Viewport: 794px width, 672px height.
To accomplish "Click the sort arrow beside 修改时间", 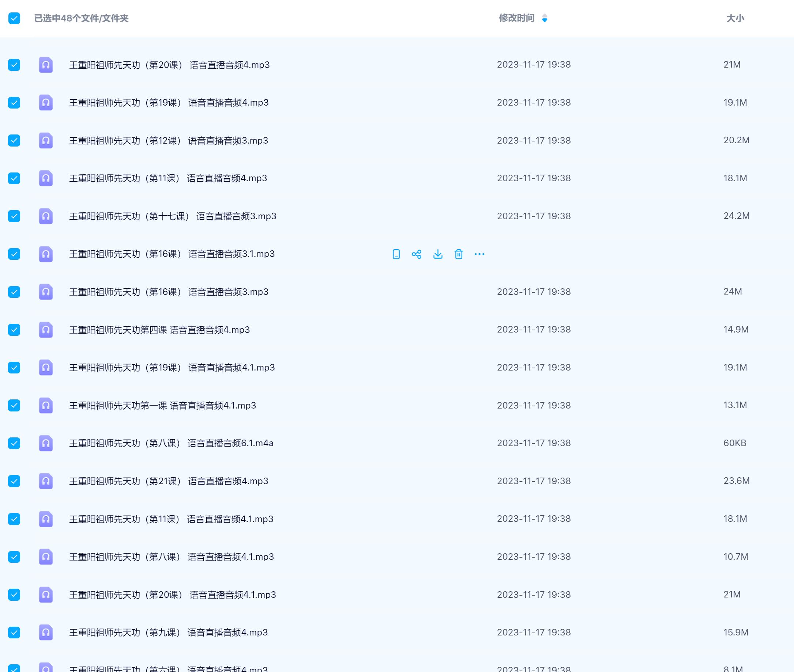I will tap(545, 18).
